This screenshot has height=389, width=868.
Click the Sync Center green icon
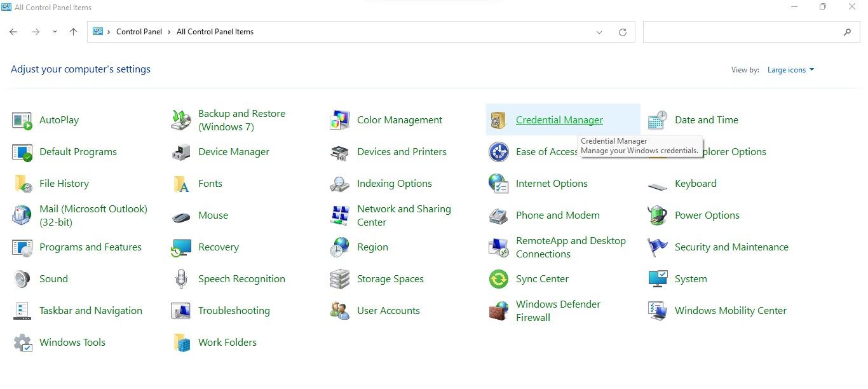coord(499,279)
